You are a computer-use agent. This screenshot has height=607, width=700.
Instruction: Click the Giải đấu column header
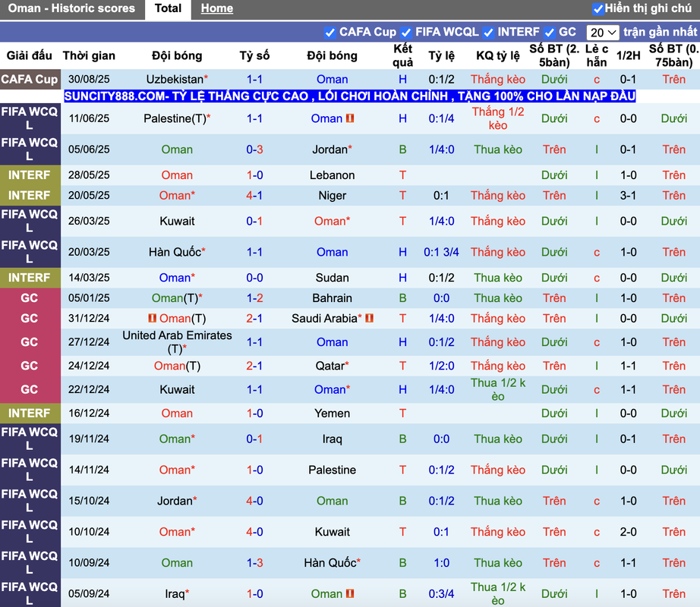30,55
